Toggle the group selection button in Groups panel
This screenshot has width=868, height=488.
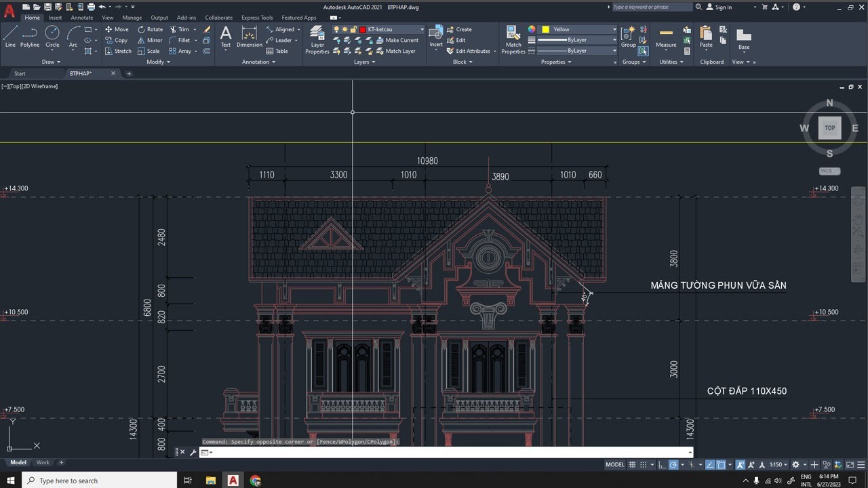[x=643, y=51]
